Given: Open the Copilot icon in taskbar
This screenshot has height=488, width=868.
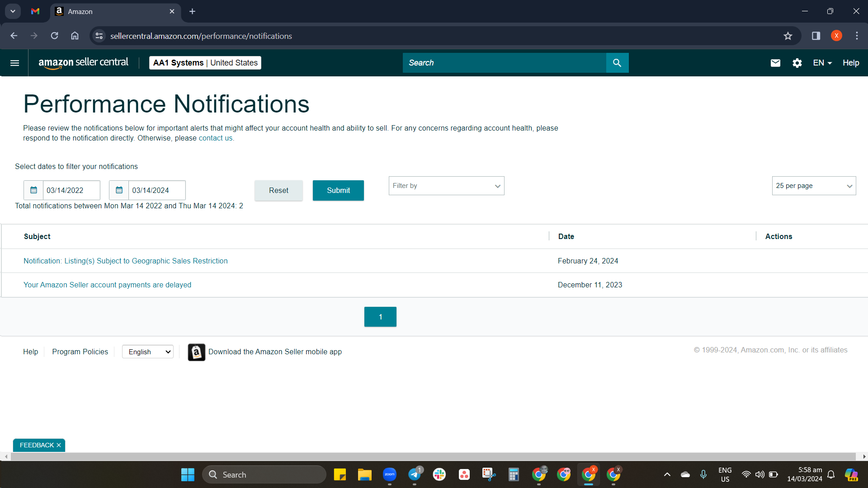Looking at the screenshot, I should tap(851, 474).
